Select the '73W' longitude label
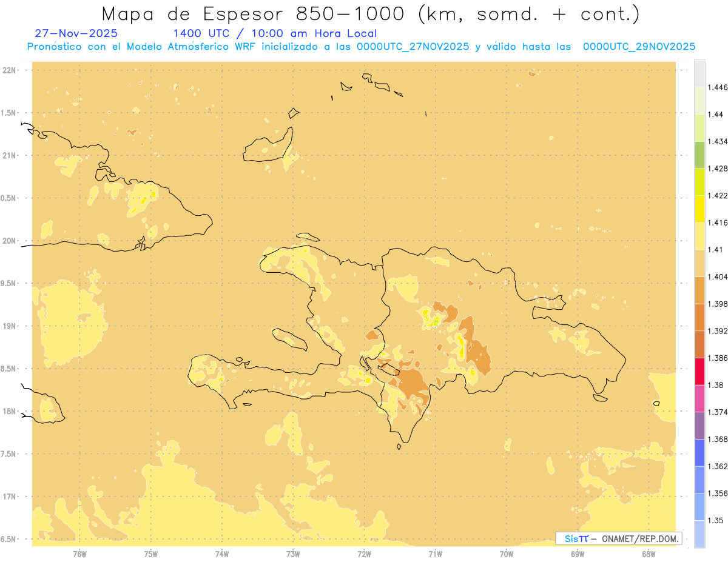This screenshot has height=562, width=728. point(293,554)
